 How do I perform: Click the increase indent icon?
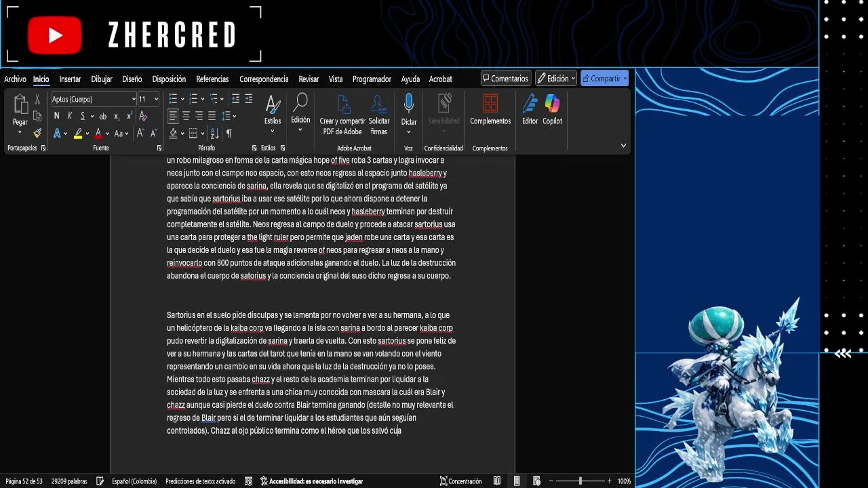click(x=248, y=99)
